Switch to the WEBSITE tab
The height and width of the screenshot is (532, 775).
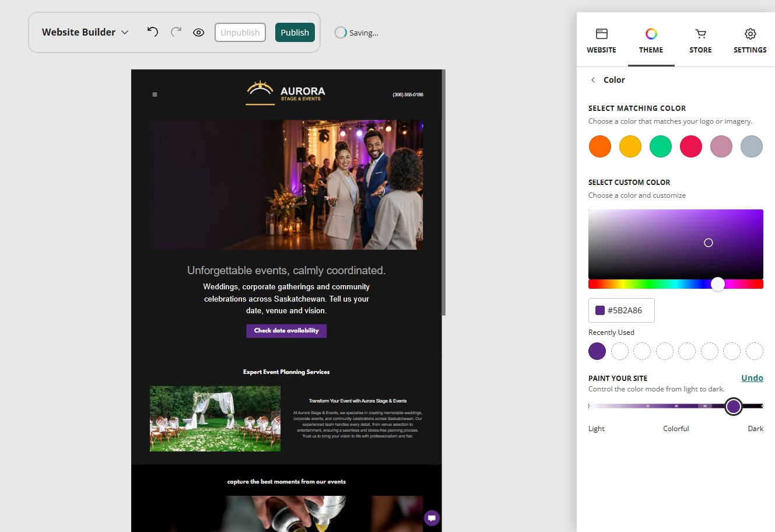[x=601, y=40]
